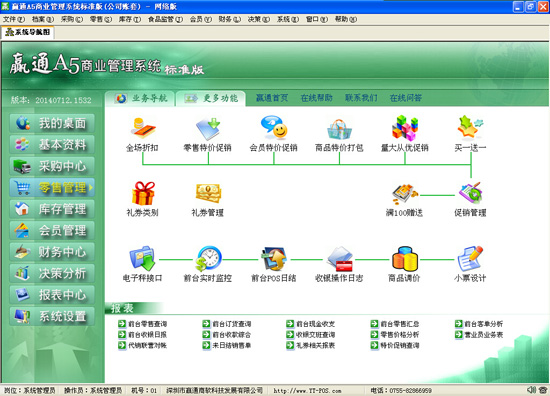Click the 在线问答 link

point(405,98)
